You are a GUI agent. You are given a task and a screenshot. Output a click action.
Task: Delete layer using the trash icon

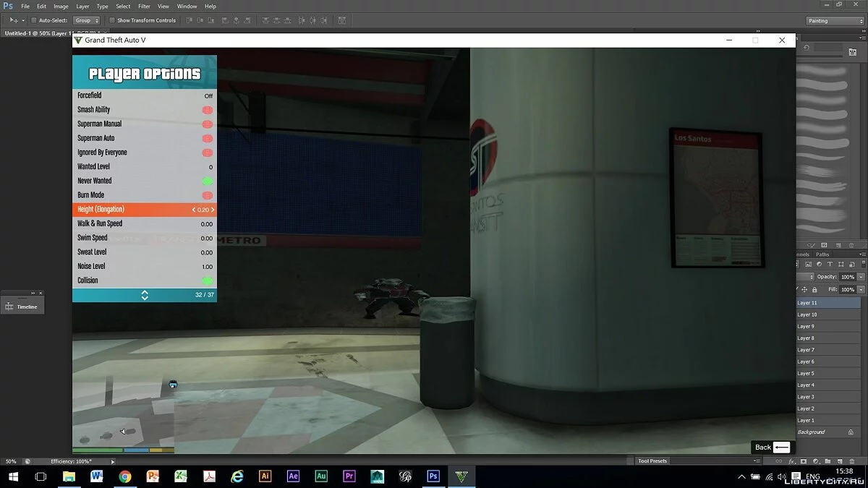click(x=852, y=461)
